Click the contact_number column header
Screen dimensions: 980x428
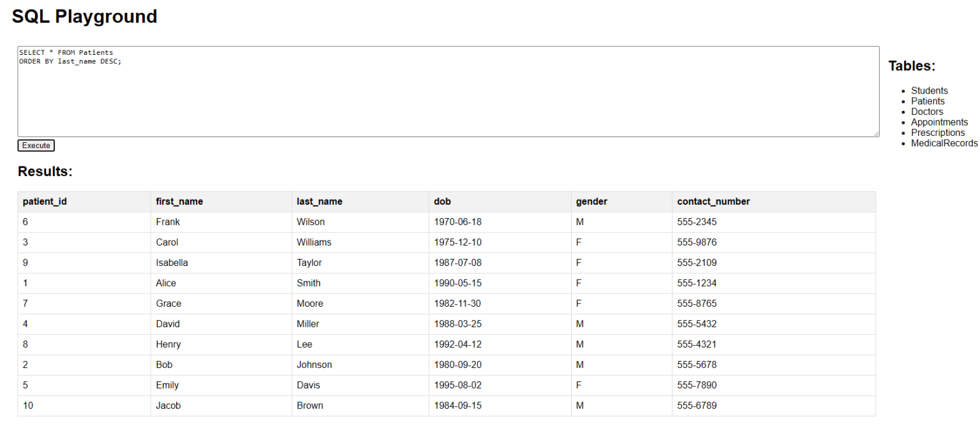(713, 202)
